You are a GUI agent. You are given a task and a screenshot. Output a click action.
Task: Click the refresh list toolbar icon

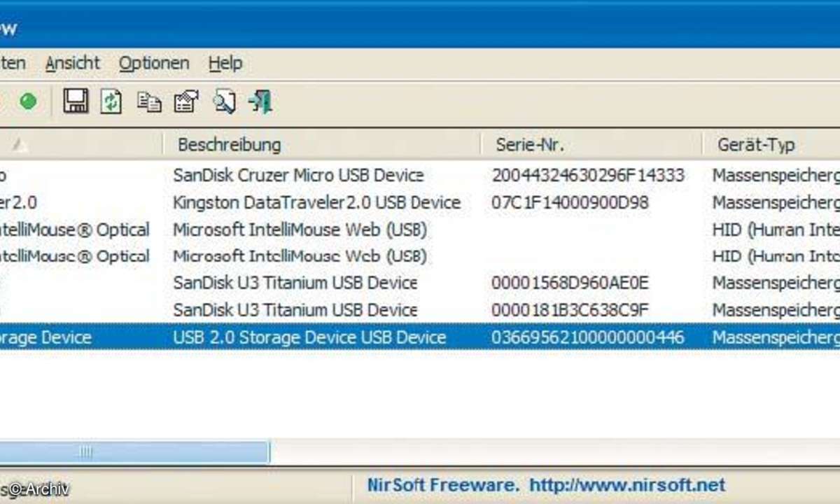(111, 101)
